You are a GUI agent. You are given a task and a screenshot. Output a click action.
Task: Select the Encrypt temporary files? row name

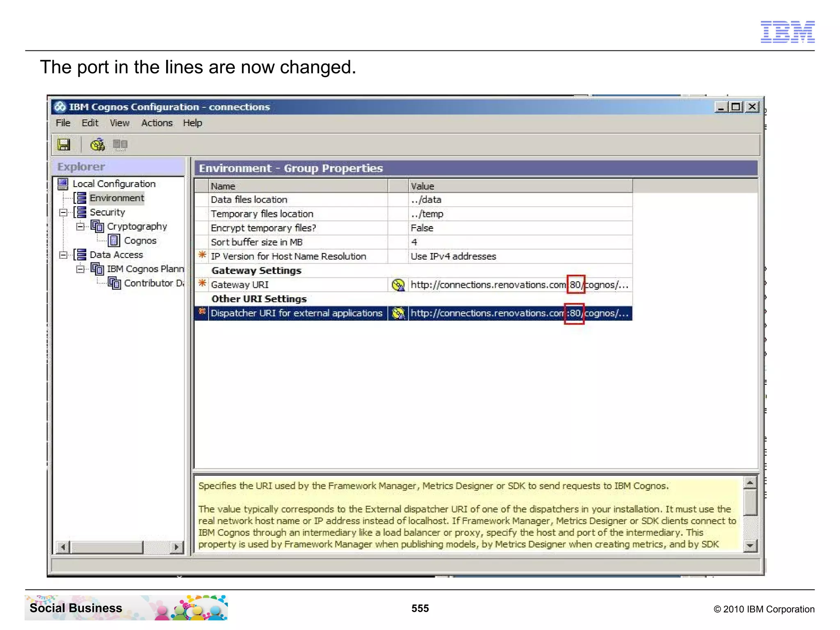[x=263, y=228]
